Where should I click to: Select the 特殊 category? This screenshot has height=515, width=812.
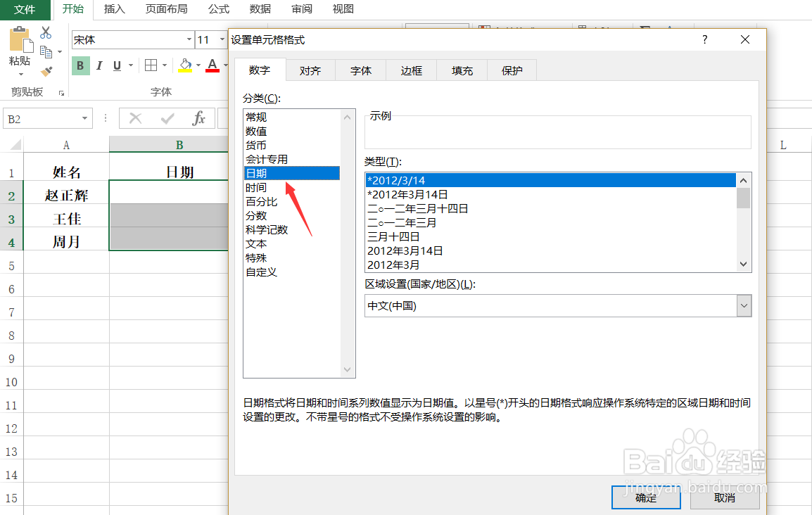pyautogui.click(x=291, y=257)
